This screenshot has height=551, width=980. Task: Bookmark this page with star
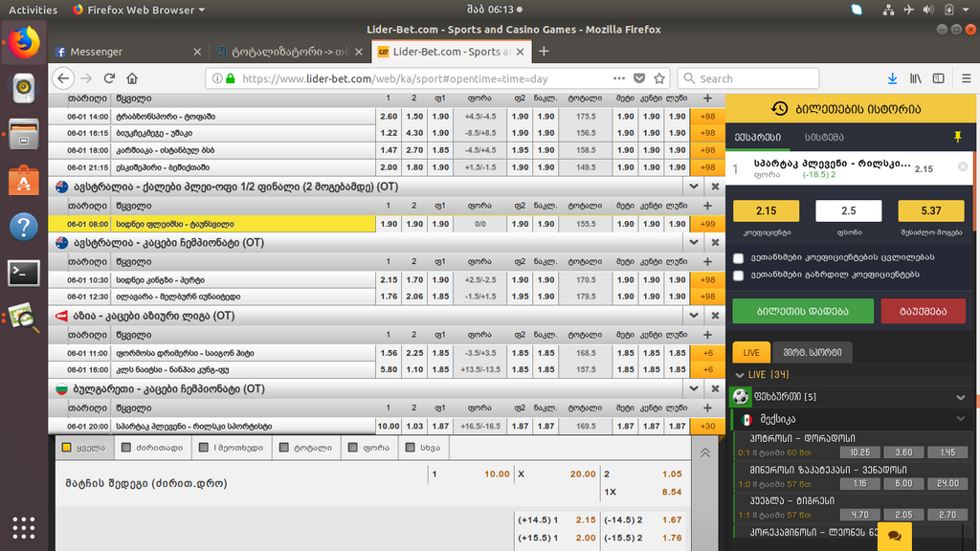coord(659,78)
